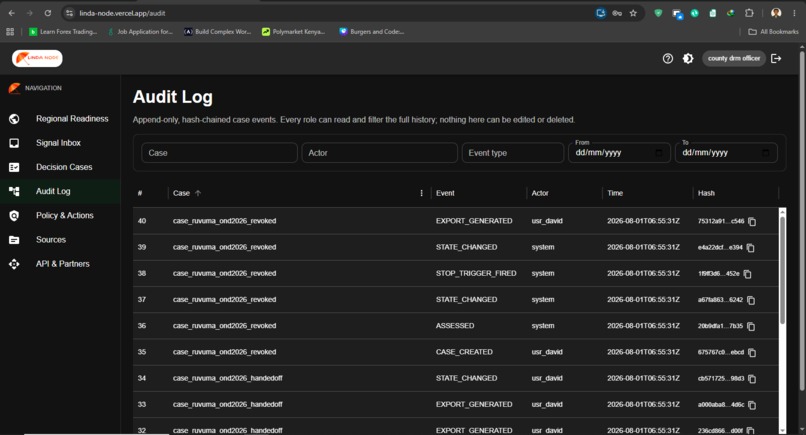The width and height of the screenshot is (806, 435).
Task: Click usr_david actor in row 40
Action: [x=547, y=221]
